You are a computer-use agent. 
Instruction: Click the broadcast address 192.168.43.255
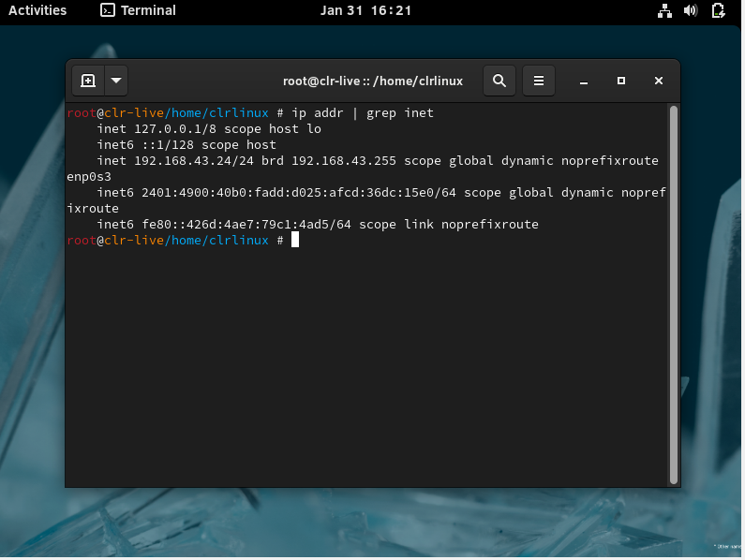pos(344,161)
